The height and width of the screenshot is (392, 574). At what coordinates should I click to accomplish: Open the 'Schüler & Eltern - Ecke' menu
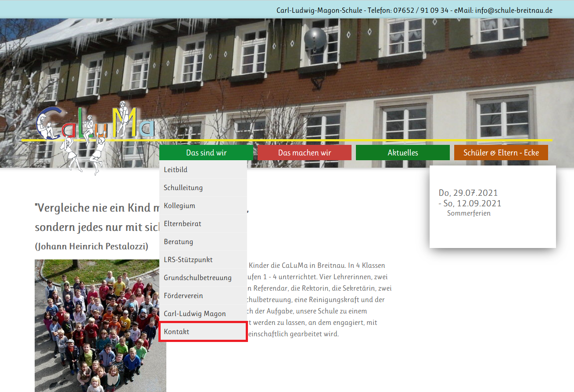501,153
